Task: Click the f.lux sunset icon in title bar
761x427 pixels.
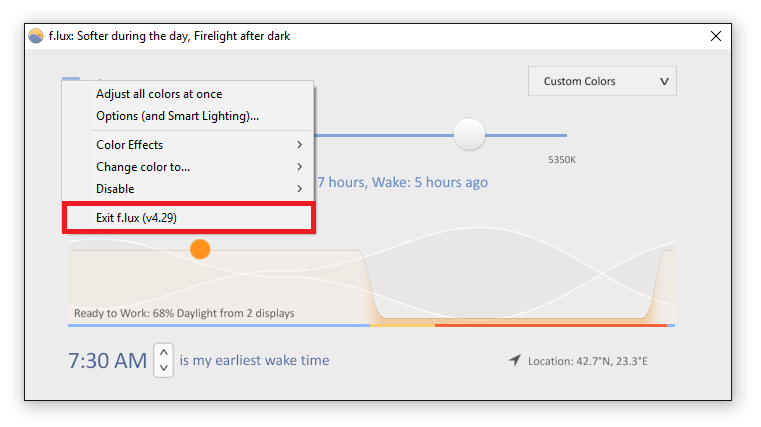Action: point(35,36)
